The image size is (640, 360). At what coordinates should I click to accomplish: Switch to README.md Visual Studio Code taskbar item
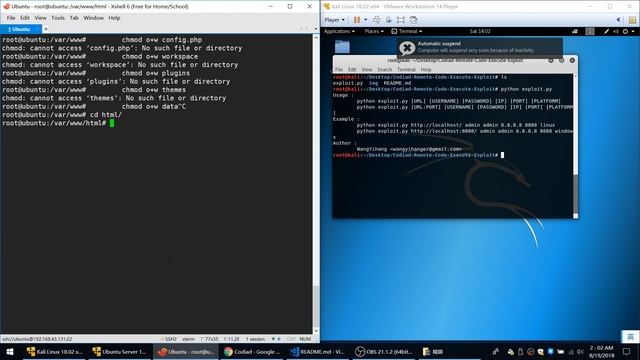(x=318, y=351)
